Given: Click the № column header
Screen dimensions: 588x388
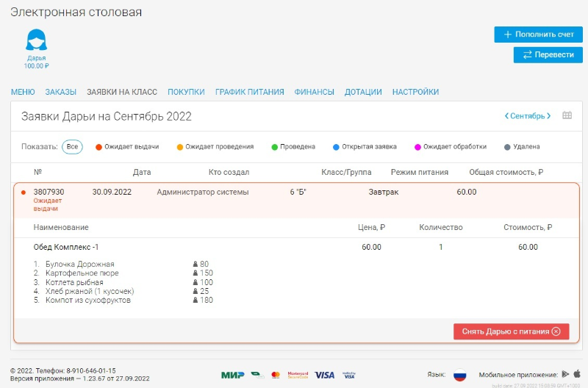Looking at the screenshot, I should pyautogui.click(x=38, y=172).
